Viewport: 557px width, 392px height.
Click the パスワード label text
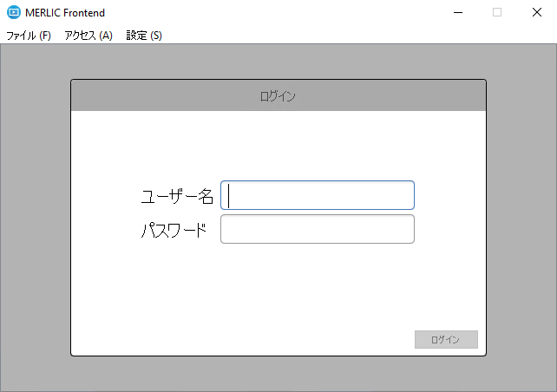pos(174,231)
